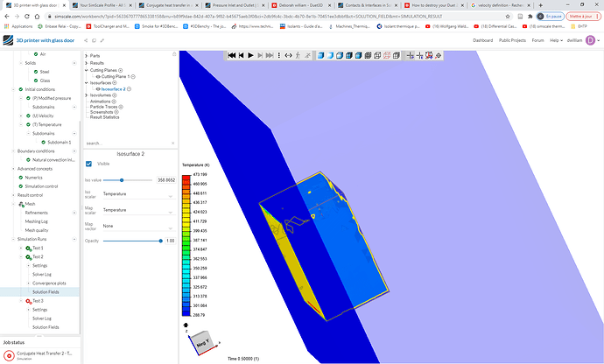The image size is (604, 364).
Task: Jump to first frame of animation
Action: 231,55
